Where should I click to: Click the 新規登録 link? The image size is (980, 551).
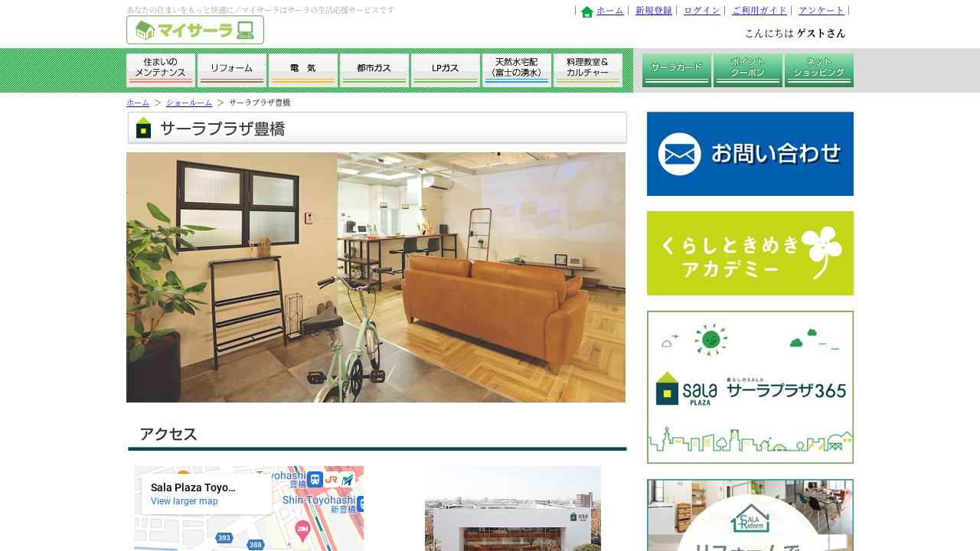(654, 11)
